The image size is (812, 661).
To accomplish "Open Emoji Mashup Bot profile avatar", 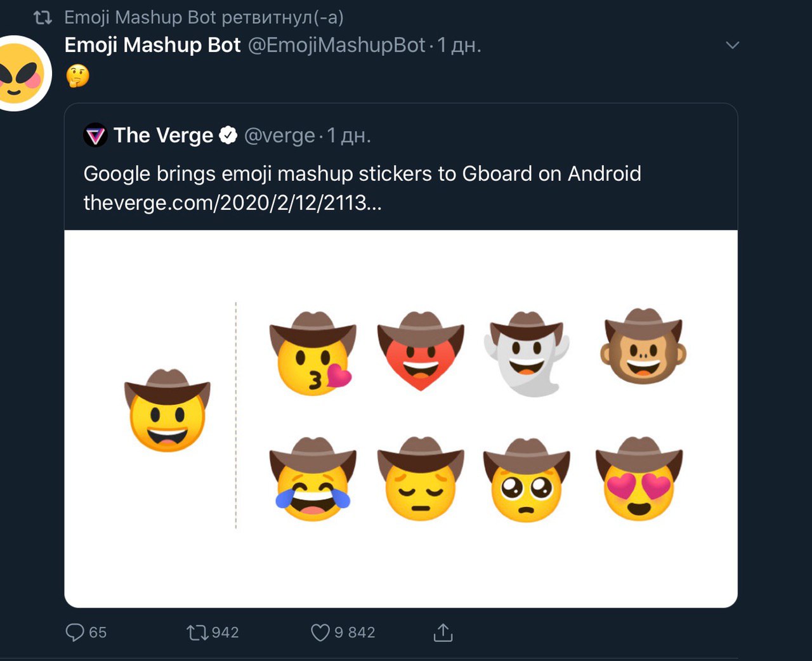I will [19, 73].
